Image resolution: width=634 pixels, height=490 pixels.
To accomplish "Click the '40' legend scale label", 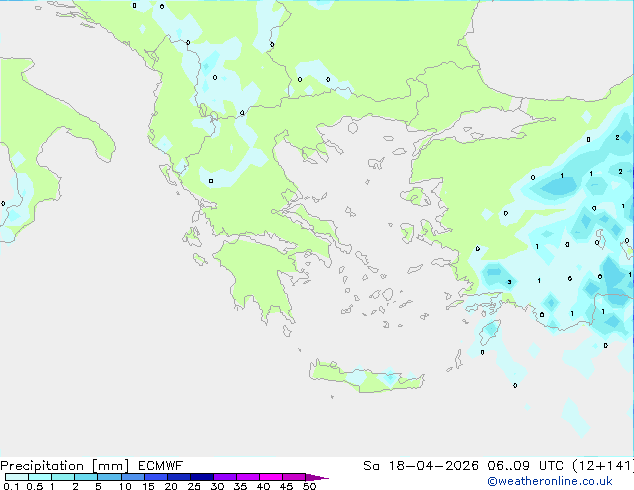I will [263, 486].
